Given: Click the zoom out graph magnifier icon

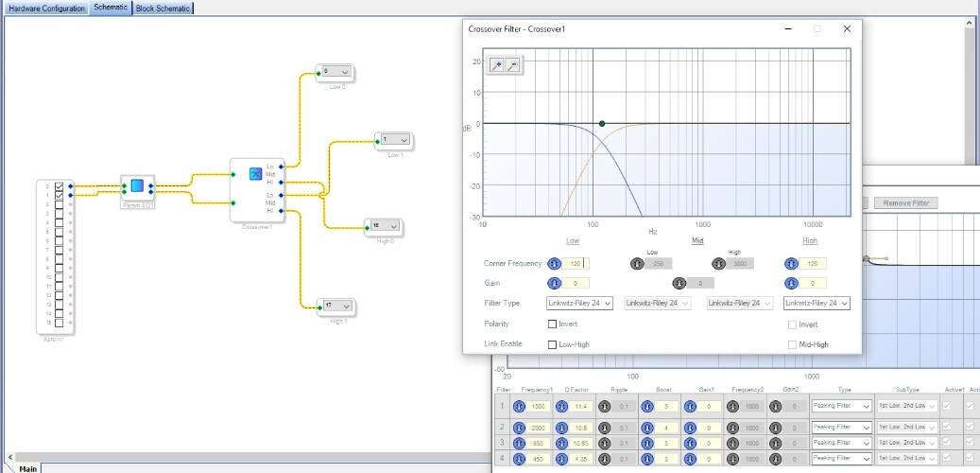Looking at the screenshot, I should point(512,65).
